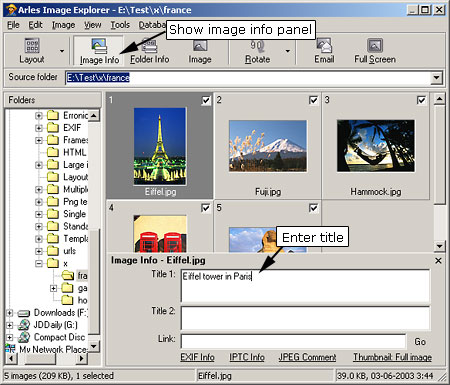Expand the Source folder combo box
Viewport: 450px width, 385px height.
pyautogui.click(x=436, y=78)
